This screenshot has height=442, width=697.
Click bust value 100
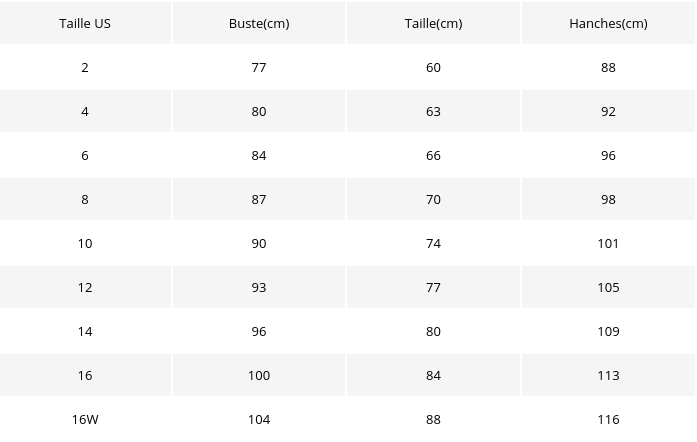pyautogui.click(x=259, y=376)
